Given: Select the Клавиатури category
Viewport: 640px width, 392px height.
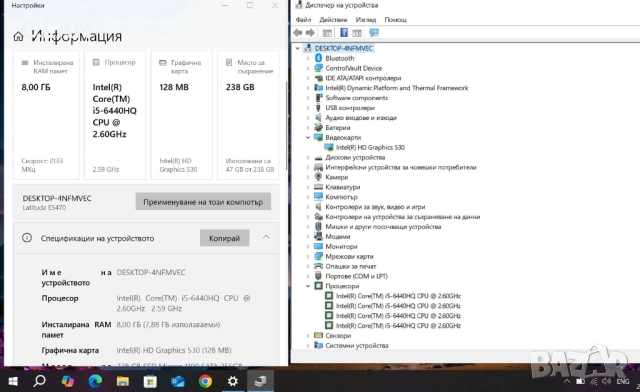Looking at the screenshot, I should click(343, 187).
